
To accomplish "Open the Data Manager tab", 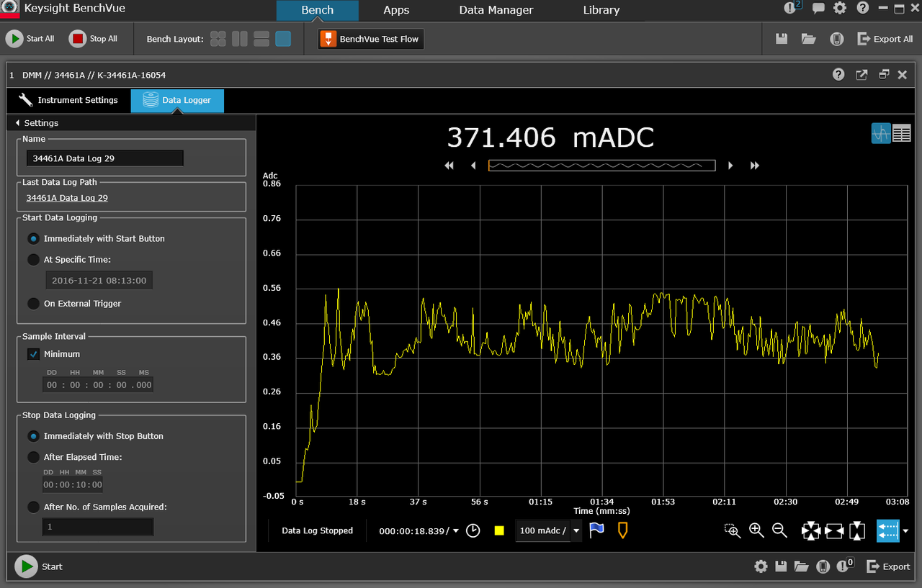I will (496, 10).
